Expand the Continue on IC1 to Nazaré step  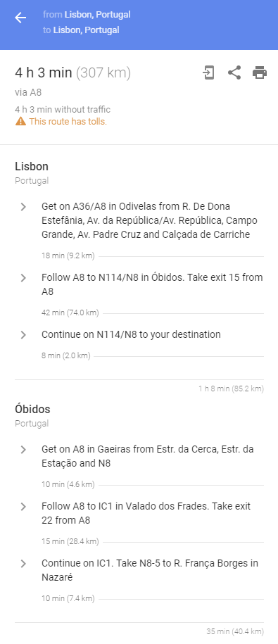coord(23,564)
